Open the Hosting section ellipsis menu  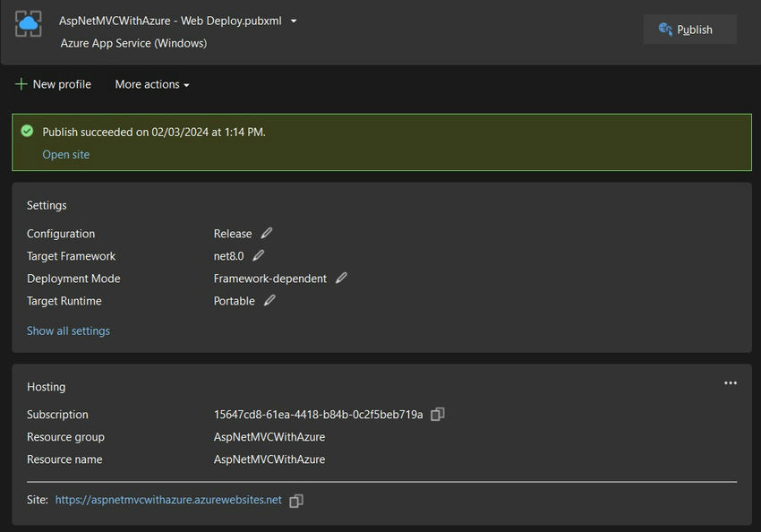tap(731, 382)
